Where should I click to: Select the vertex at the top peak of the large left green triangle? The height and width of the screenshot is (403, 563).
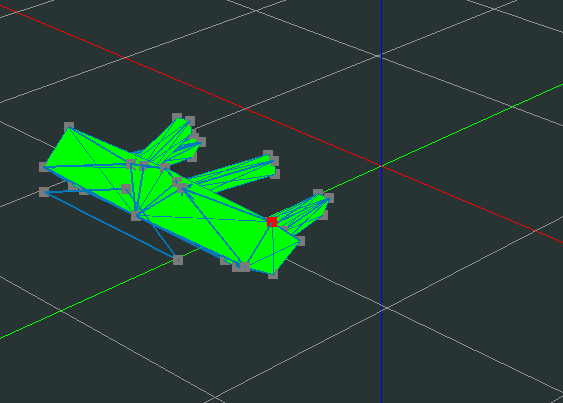(69, 127)
